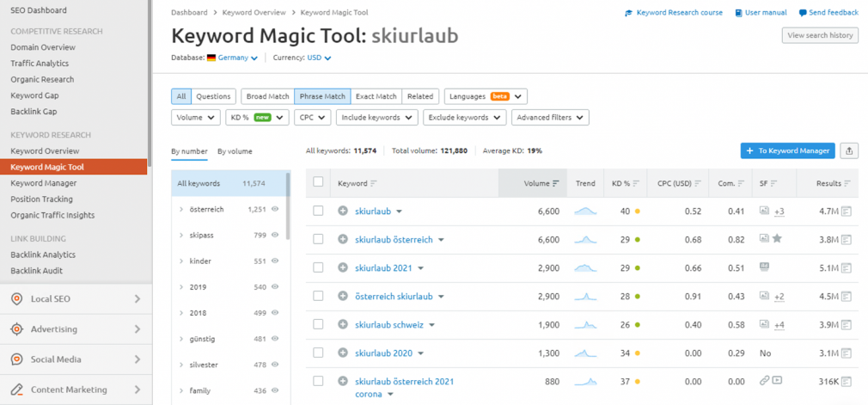Toggle eye visibility for österreich group
Image resolution: width=868 pixels, height=405 pixels.
point(274,209)
